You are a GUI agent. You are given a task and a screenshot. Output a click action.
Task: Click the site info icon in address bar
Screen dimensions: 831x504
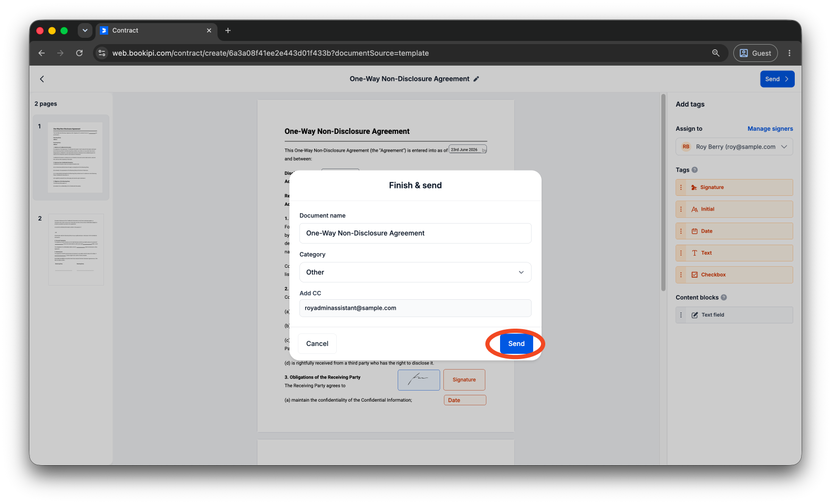tap(102, 53)
